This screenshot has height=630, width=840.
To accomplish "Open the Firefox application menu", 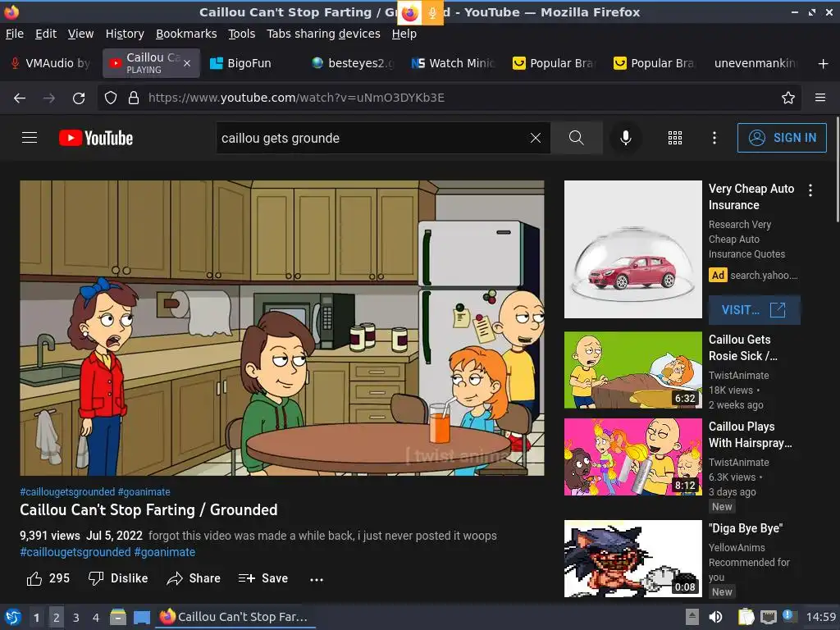I will (820, 98).
